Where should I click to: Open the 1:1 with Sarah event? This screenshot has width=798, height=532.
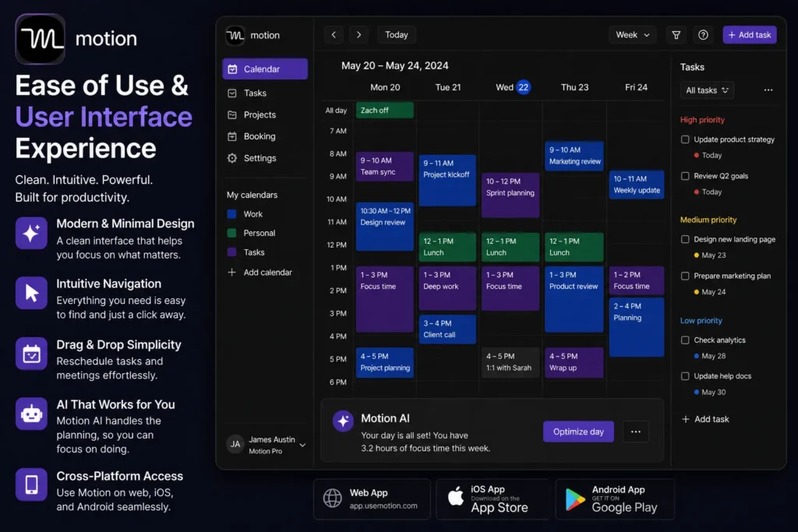pos(510,362)
